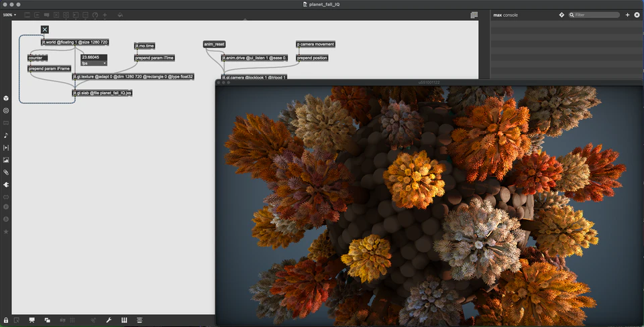Open the Favorites star icon in sidebar
The image size is (644, 327).
[x=6, y=232]
